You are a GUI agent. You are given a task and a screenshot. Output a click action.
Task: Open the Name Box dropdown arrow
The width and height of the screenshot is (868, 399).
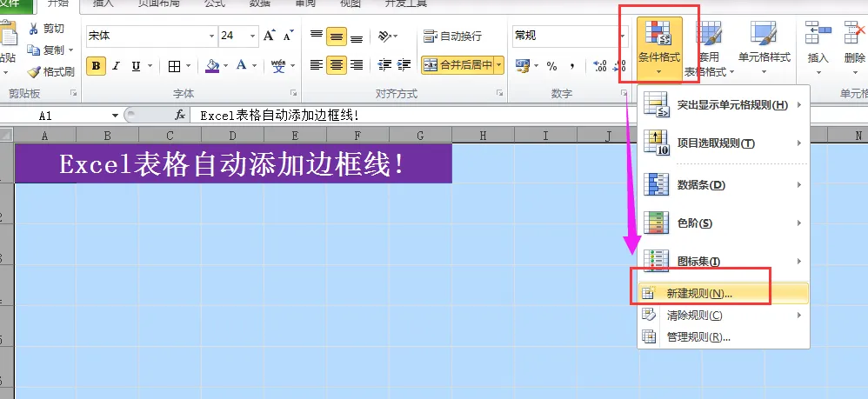[115, 116]
